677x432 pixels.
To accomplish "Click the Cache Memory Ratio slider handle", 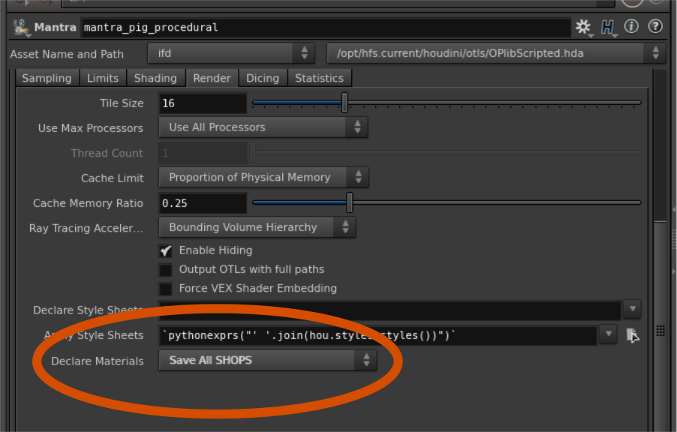I will [x=349, y=203].
